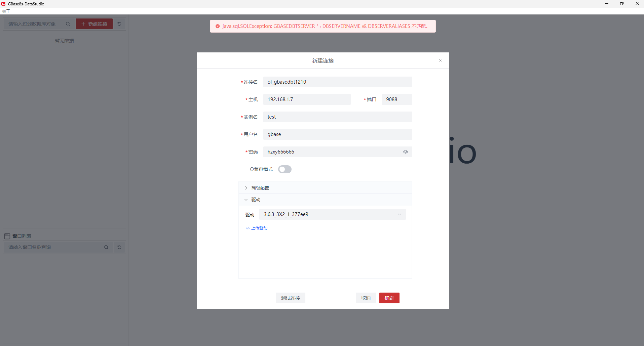Viewport: 644px width, 346px height.
Task: Expand the 高级配置 section
Action: tap(325, 188)
